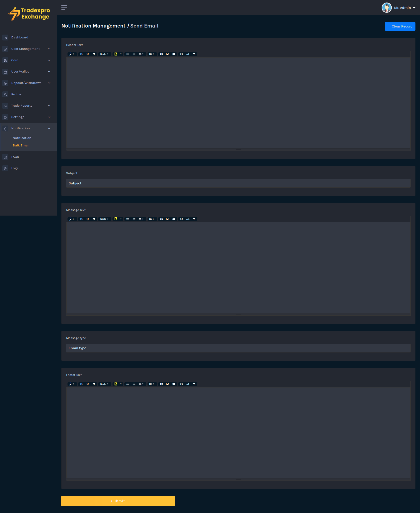The width and height of the screenshot is (420, 513).
Task: Click the Subject input field
Action: [x=238, y=183]
